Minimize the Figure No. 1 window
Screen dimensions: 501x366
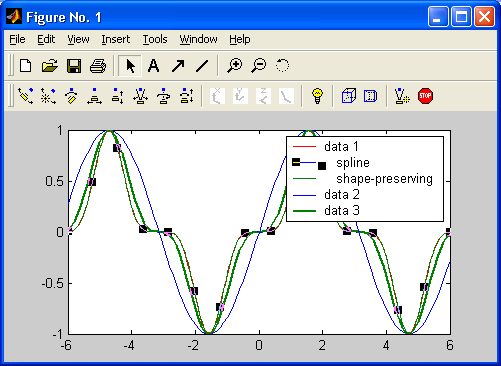coord(438,17)
